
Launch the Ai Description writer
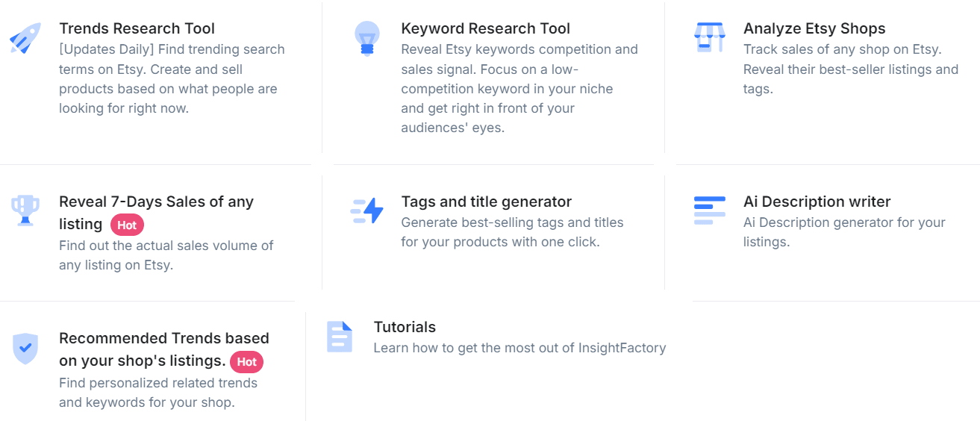pyautogui.click(x=817, y=202)
